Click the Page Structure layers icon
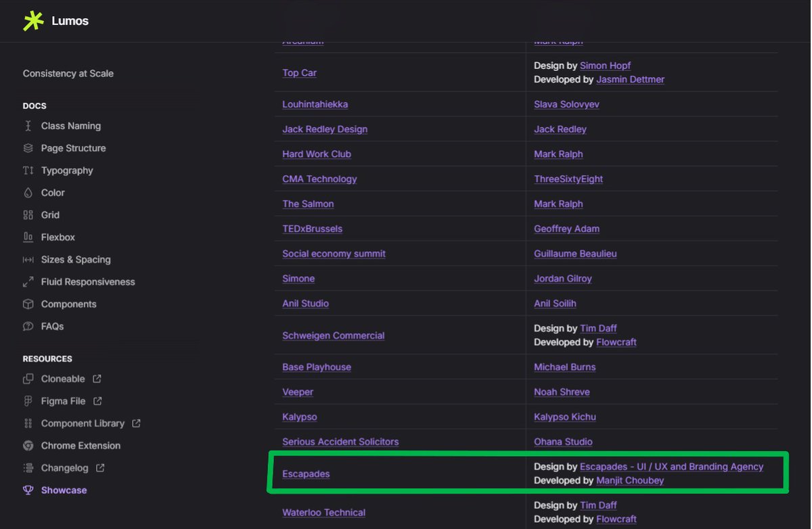This screenshot has width=812, height=529. [x=28, y=148]
